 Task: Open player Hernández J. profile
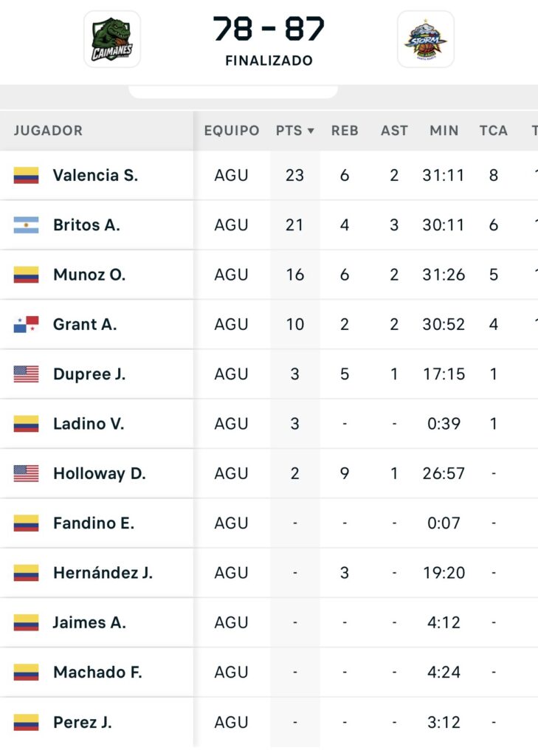[x=103, y=573]
